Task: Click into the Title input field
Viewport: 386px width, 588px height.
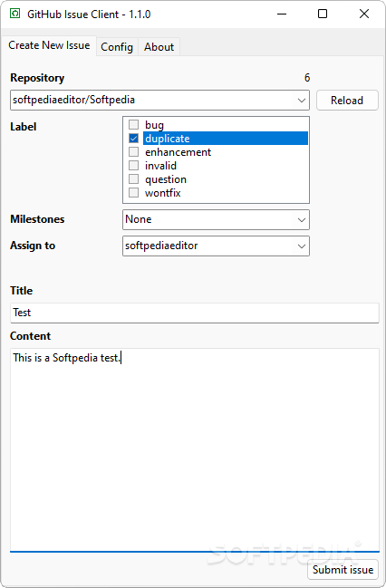Action: point(195,313)
